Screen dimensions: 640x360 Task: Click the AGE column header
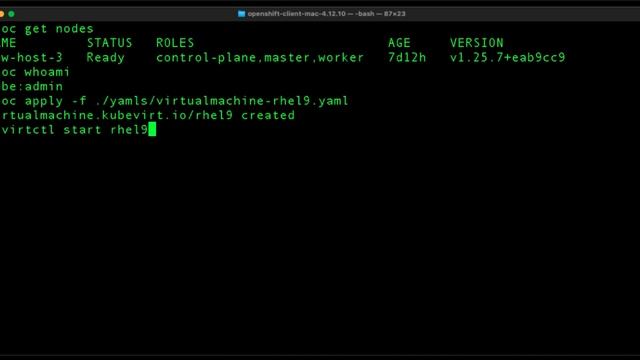399,43
